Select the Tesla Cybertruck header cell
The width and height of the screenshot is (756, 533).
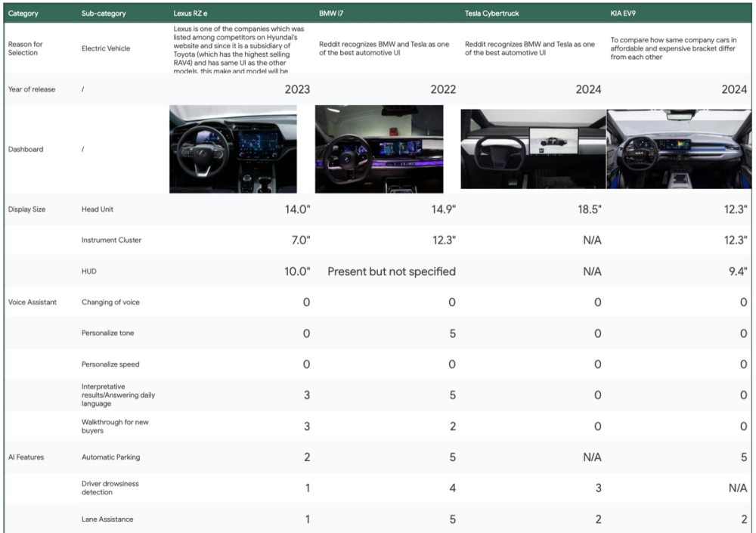[x=492, y=14]
